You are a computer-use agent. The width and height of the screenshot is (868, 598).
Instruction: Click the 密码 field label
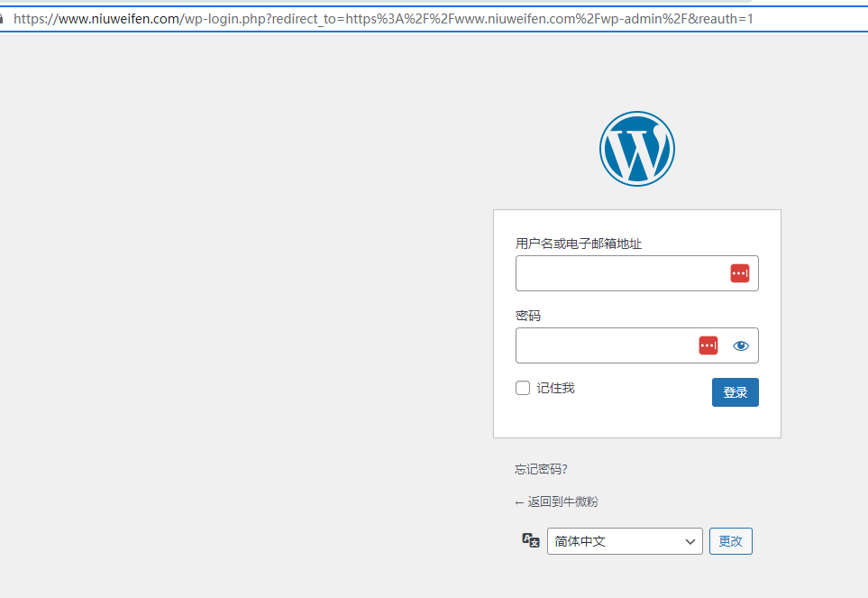click(528, 316)
